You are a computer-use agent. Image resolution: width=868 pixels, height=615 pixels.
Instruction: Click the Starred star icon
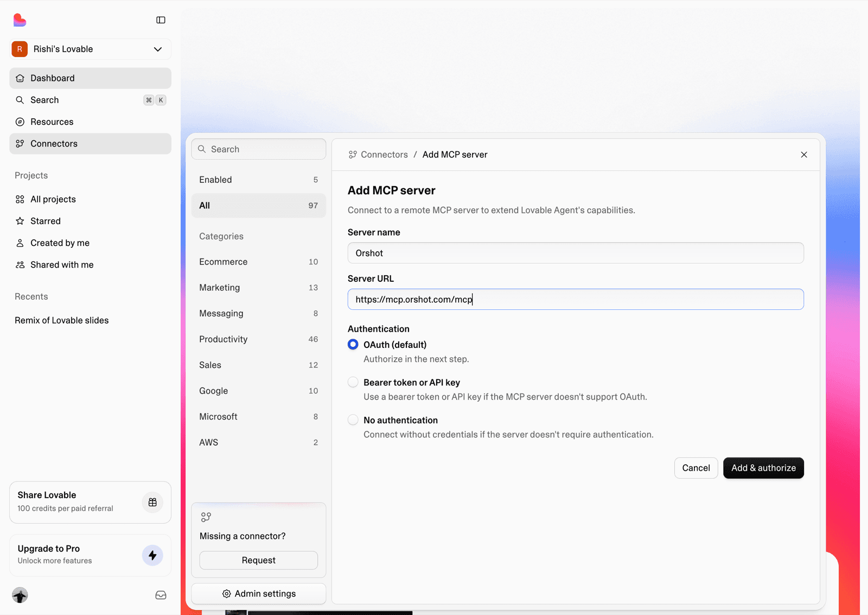20,221
